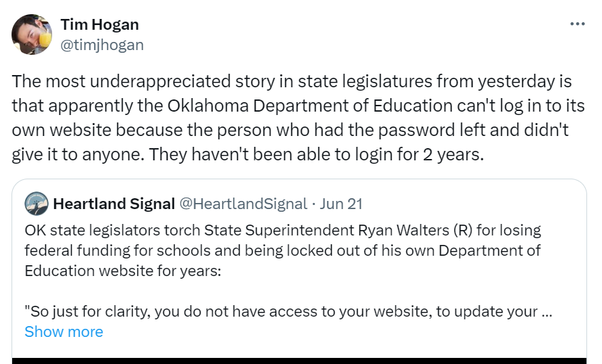Image resolution: width=602 pixels, height=364 pixels.
Task: Click the truncation ellipsis after 'update your'
Action: [546, 312]
